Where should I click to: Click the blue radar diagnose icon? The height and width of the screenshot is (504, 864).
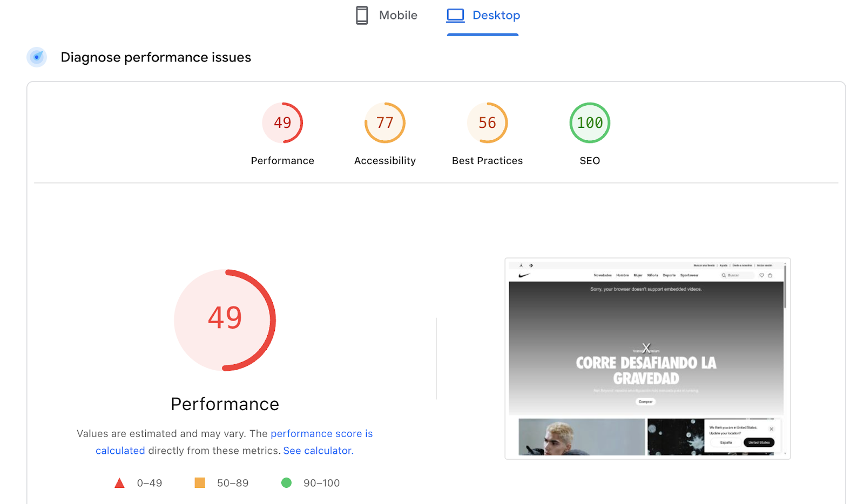coord(37,57)
